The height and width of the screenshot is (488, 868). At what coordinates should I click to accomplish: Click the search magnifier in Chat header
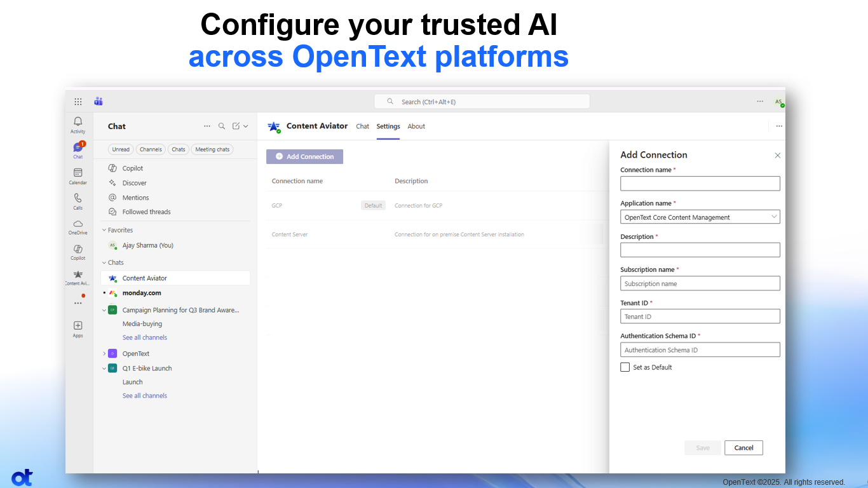pyautogui.click(x=222, y=126)
